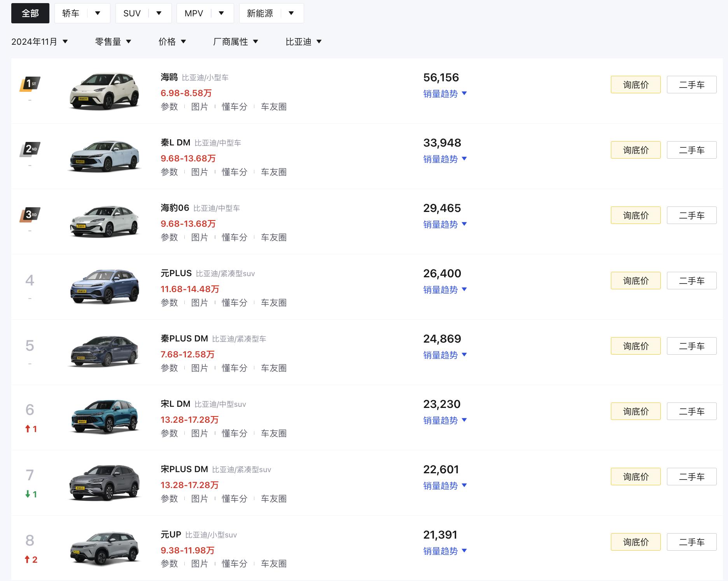This screenshot has width=728, height=581.
Task: Expand 销量趋势 for 秦L DM
Action: point(444,159)
